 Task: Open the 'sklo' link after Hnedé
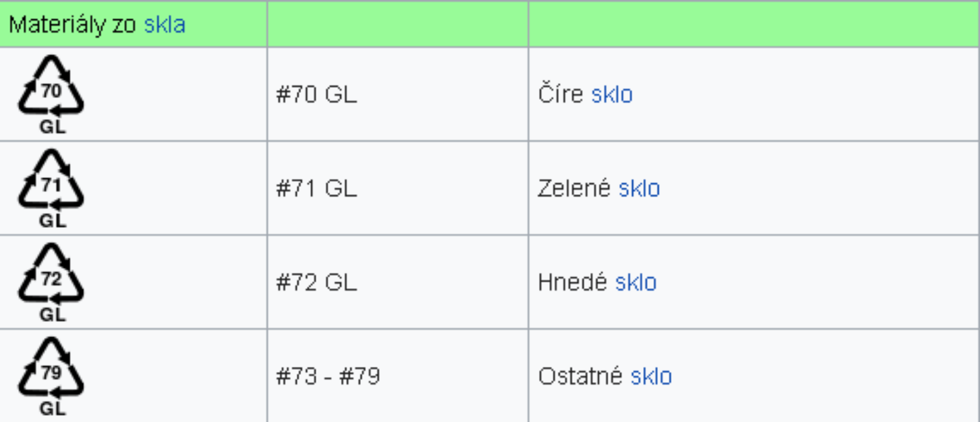635,283
